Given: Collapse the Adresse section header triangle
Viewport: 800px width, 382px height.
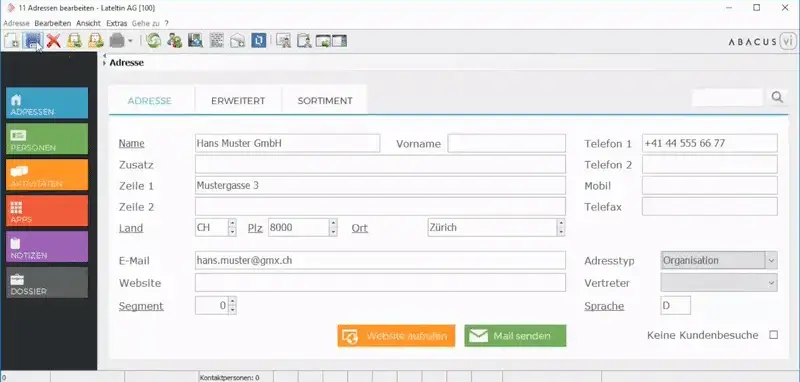Looking at the screenshot, I should [x=105, y=63].
